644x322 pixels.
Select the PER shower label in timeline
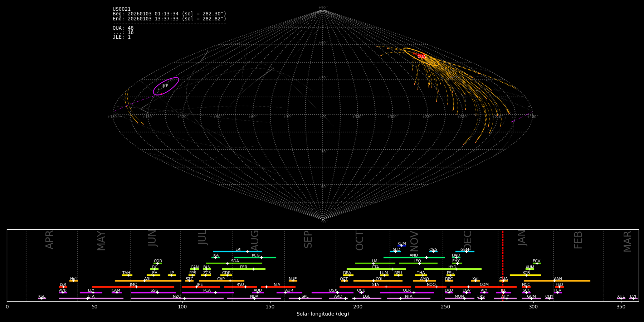tap(244, 267)
